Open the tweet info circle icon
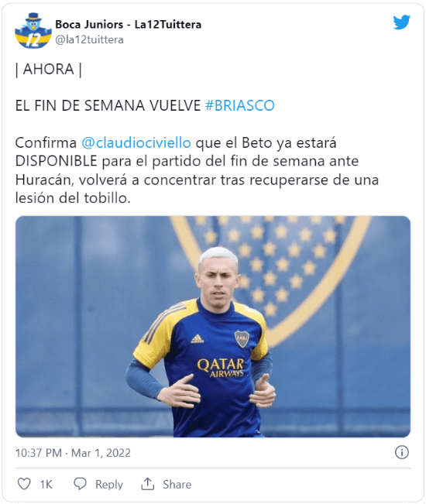The height and width of the screenshot is (504, 426). pos(401,452)
